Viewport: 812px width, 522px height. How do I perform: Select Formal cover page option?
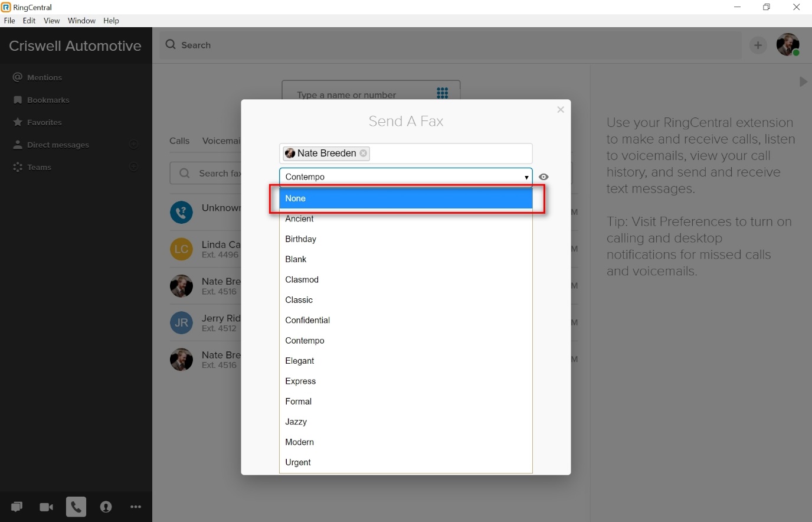(406, 402)
